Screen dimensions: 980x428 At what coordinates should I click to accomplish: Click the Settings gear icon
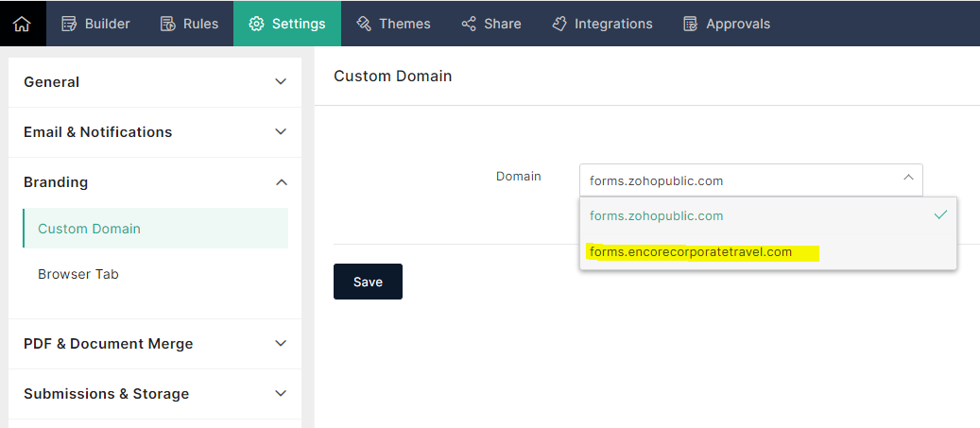pos(256,24)
